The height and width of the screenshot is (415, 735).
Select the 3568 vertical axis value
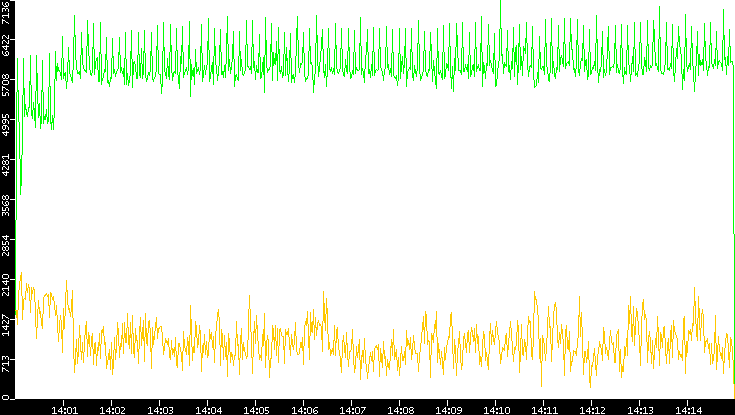(x=5, y=204)
